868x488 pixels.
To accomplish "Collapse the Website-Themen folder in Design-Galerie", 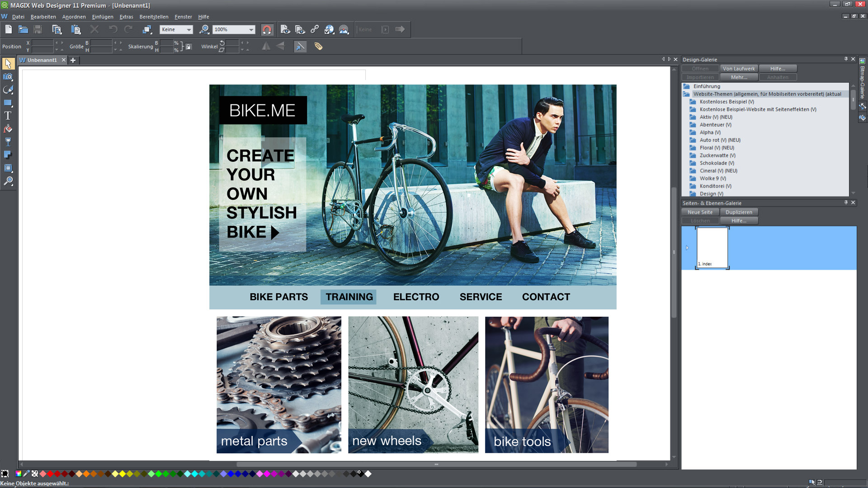I will click(687, 94).
